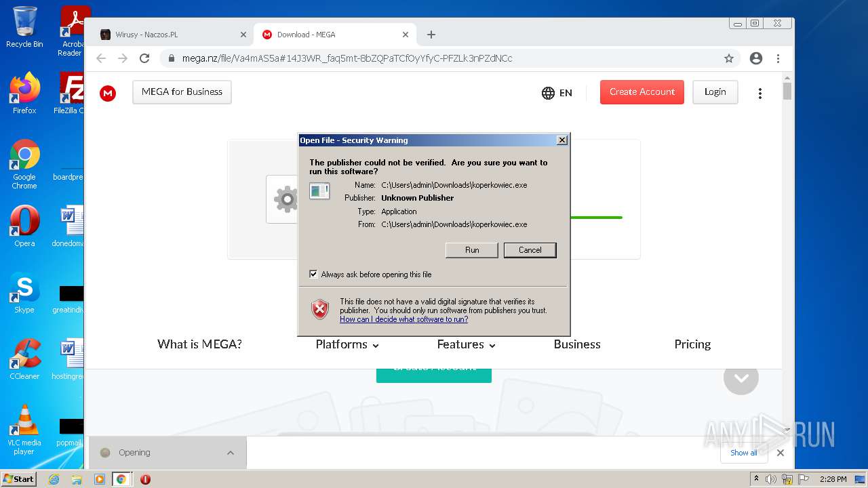Open Windows Explorer taskbar icon
The height and width of the screenshot is (488, 868).
point(77,479)
